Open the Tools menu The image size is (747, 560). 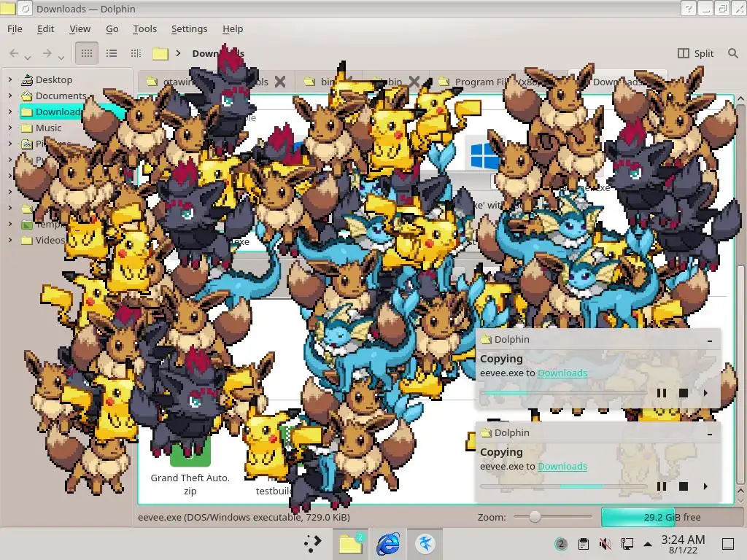click(x=145, y=29)
